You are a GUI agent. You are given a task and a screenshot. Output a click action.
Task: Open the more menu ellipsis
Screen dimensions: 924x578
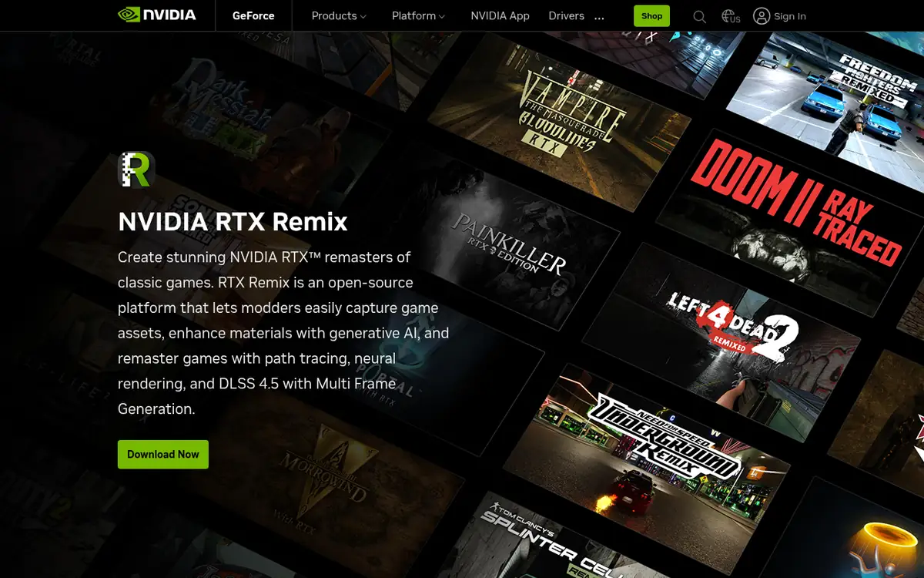tap(600, 16)
